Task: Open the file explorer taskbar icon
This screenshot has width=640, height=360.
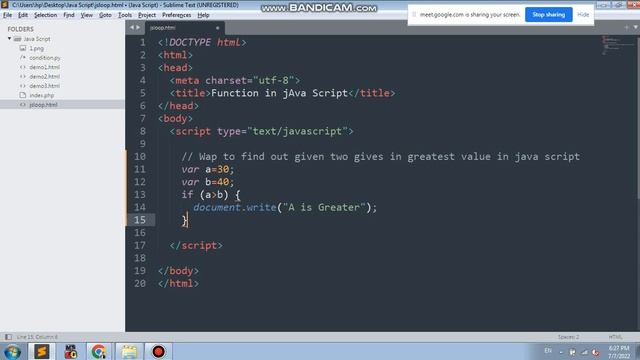Action: pos(129,351)
